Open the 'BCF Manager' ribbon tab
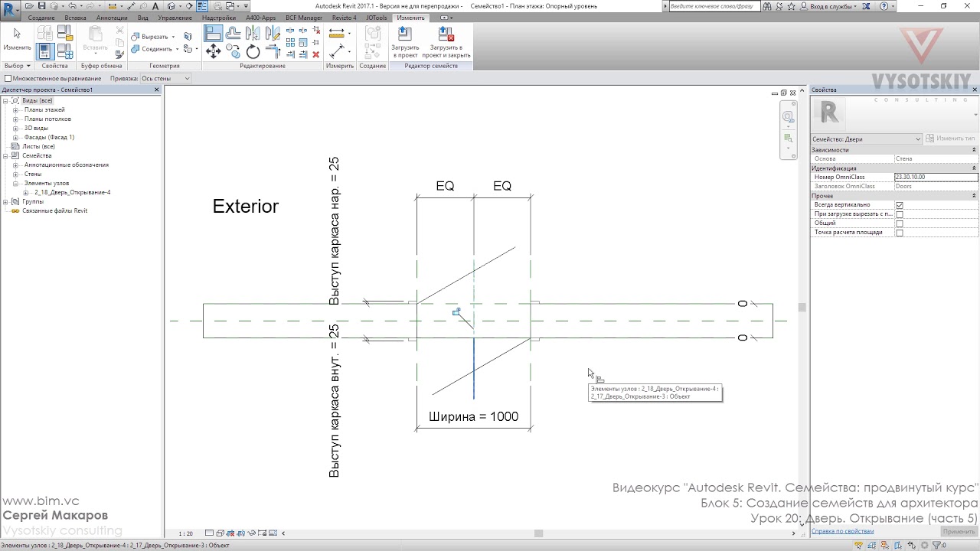This screenshot has height=551, width=980. [x=304, y=18]
